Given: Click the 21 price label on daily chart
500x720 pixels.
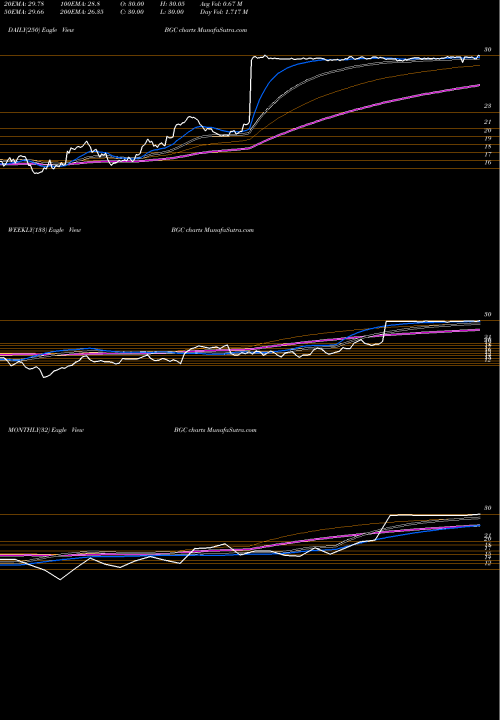Looking at the screenshot, I should pos(488,122).
